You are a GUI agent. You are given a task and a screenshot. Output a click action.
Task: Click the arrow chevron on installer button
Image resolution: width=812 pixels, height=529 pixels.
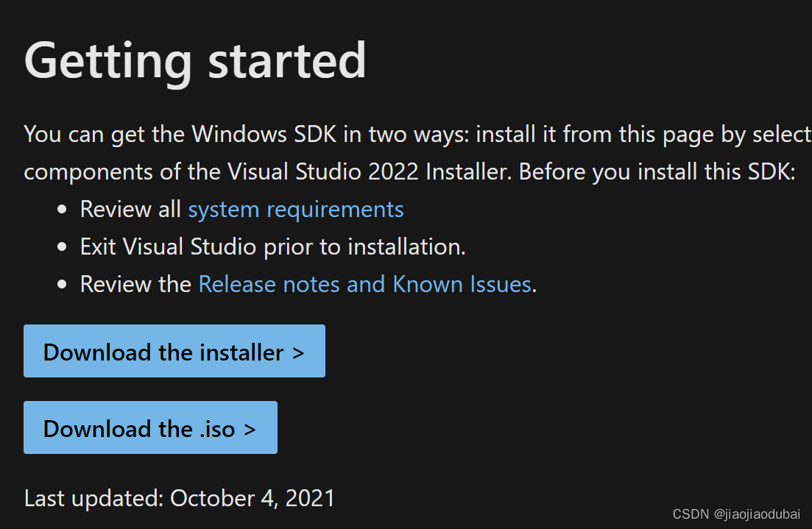(297, 354)
